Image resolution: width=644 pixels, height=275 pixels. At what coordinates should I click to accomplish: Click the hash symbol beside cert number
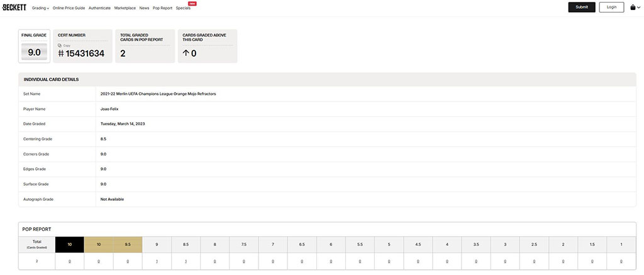pyautogui.click(x=61, y=53)
